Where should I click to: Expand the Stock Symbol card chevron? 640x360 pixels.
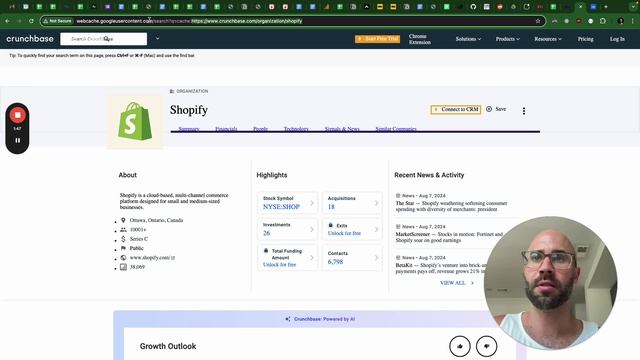tap(312, 203)
